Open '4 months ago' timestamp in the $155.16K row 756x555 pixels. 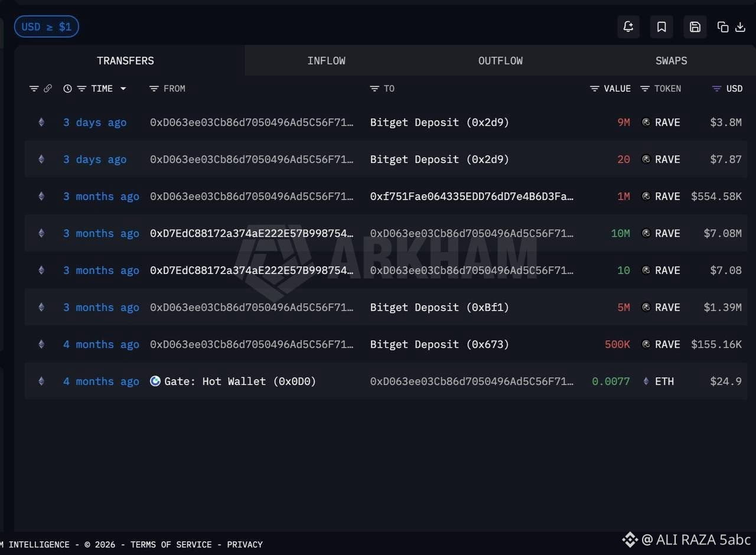[x=102, y=344]
